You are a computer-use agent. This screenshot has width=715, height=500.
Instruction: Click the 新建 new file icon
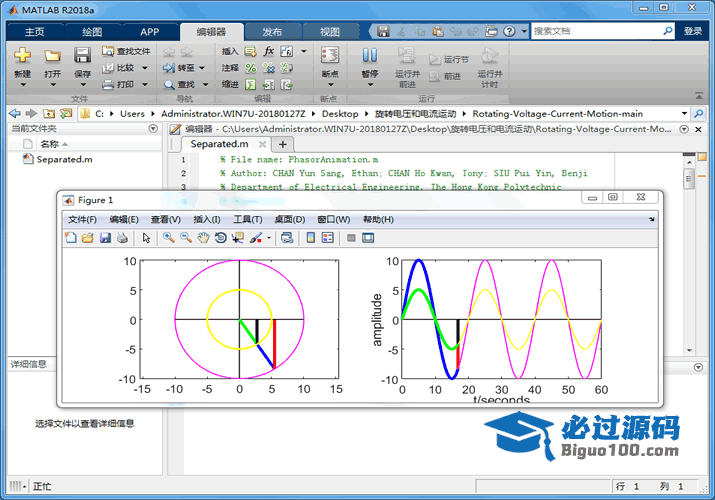(22, 56)
